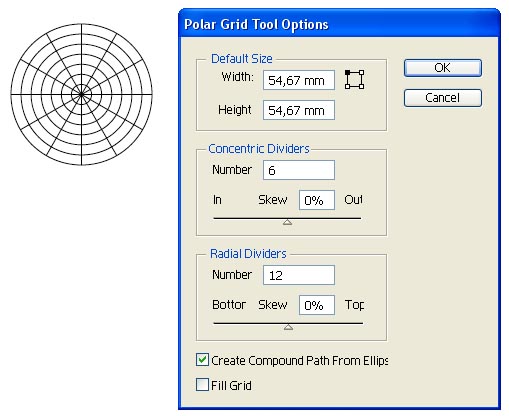
Task: Click the Concentric Dividers group label
Action: click(x=259, y=149)
